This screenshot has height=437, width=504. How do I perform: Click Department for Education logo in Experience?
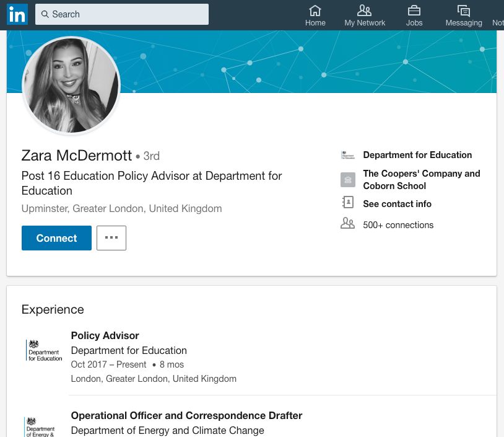[x=44, y=350]
